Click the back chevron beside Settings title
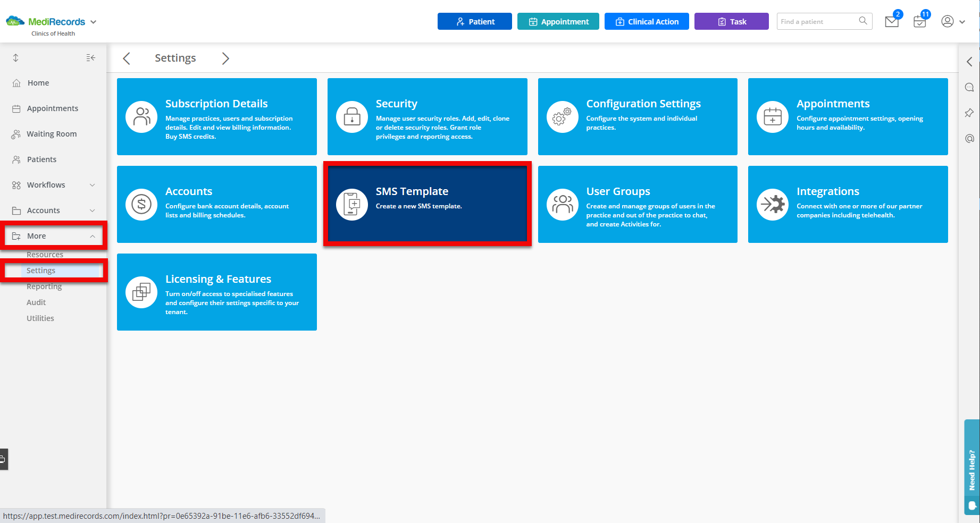This screenshot has width=980, height=523. 127,58
